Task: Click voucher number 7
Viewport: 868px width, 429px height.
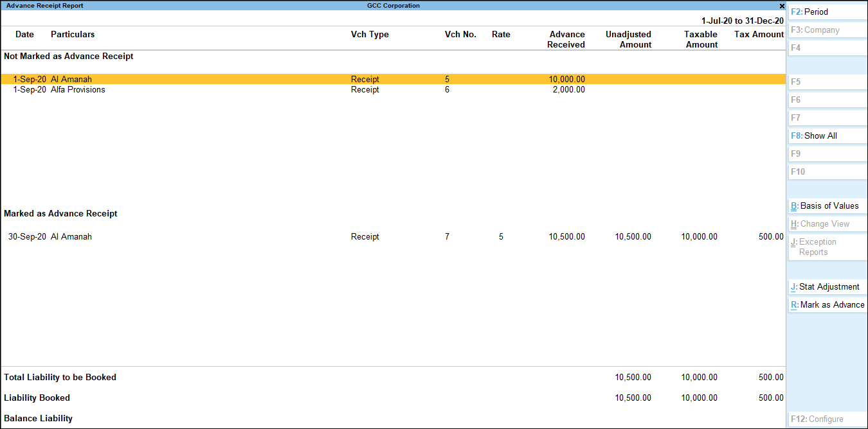Action: pyautogui.click(x=447, y=237)
